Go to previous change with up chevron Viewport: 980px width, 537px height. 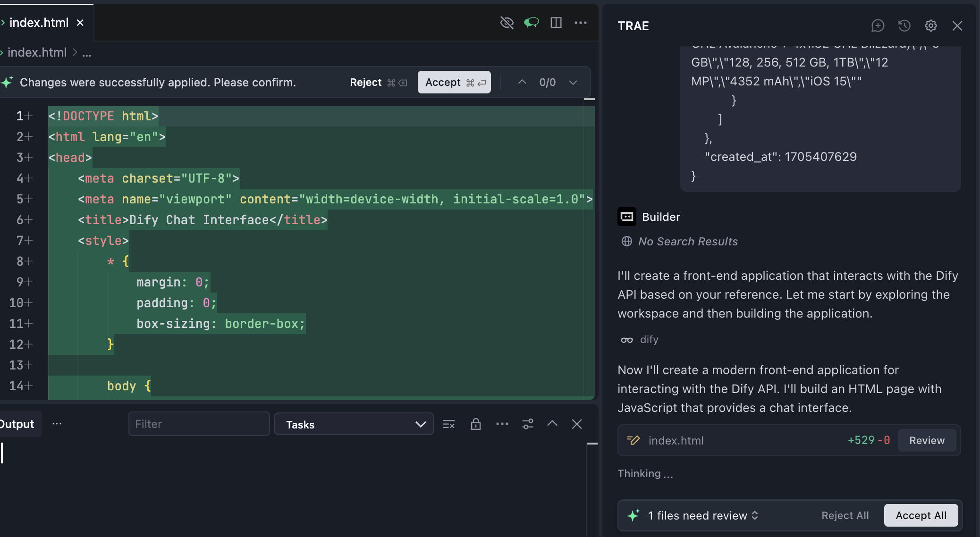coord(522,82)
